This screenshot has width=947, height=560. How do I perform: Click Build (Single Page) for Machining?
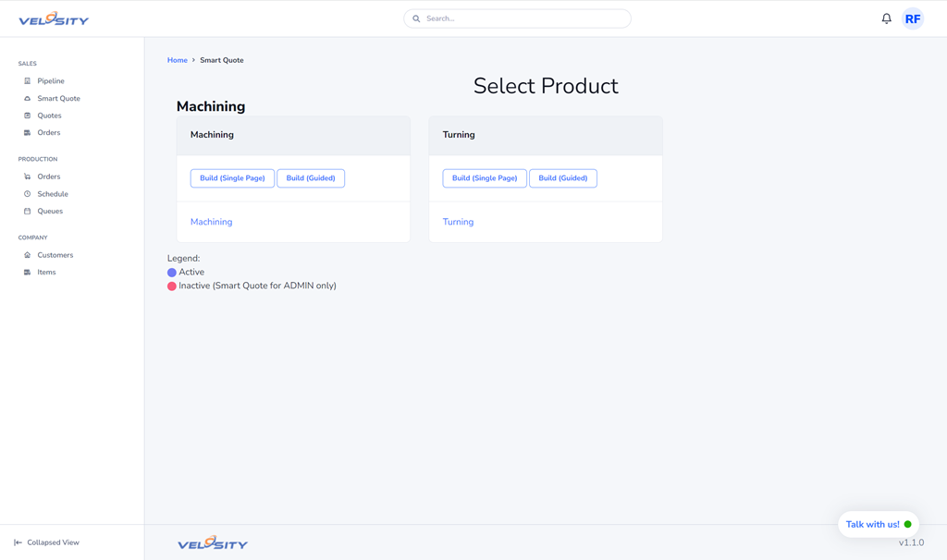(232, 178)
